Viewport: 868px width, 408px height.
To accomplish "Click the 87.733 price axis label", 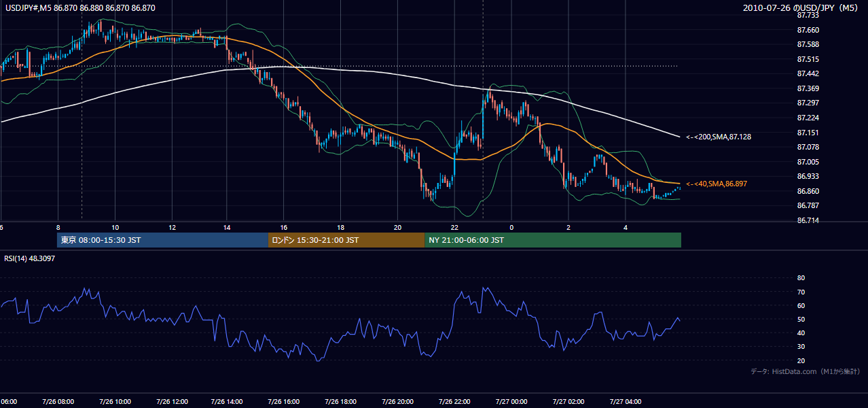I will 808,15.
